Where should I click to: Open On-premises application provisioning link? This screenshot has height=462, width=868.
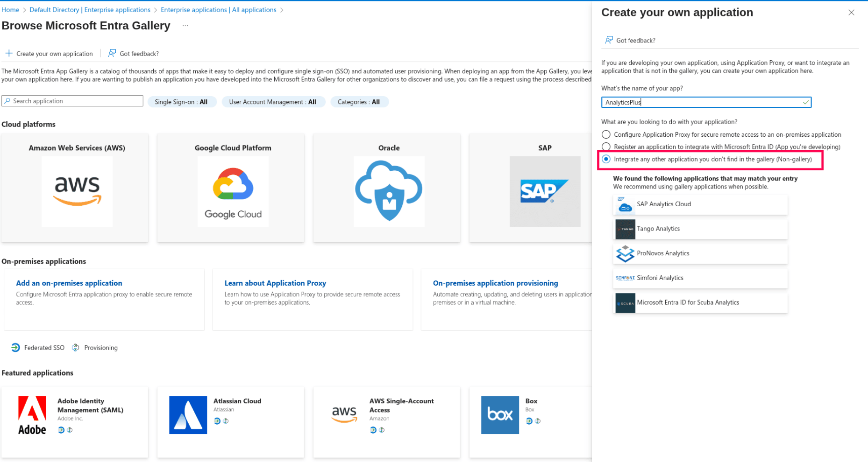coord(496,283)
